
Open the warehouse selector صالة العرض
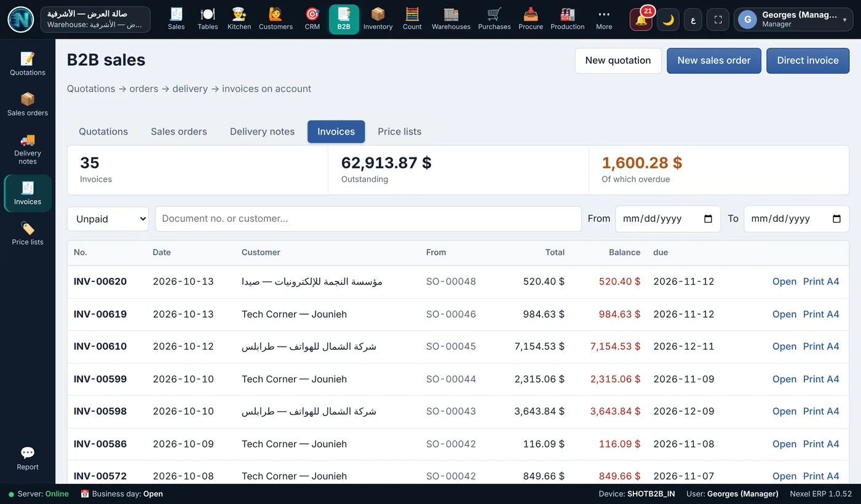coord(95,19)
